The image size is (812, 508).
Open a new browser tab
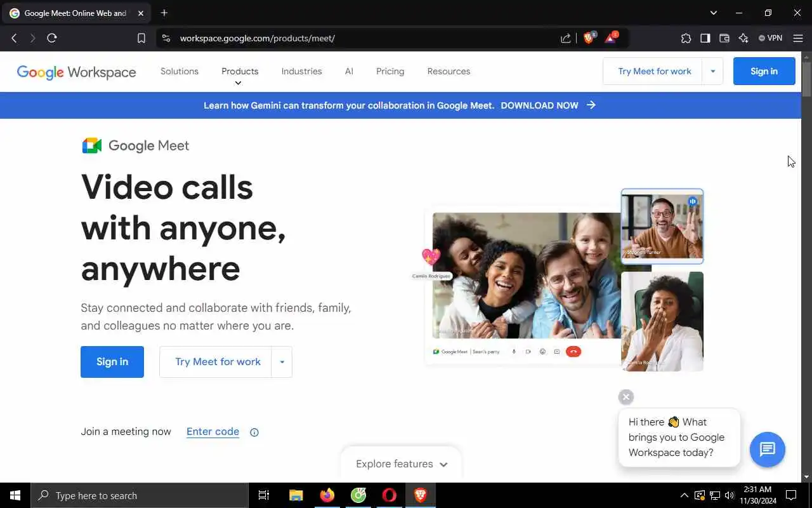click(x=164, y=13)
